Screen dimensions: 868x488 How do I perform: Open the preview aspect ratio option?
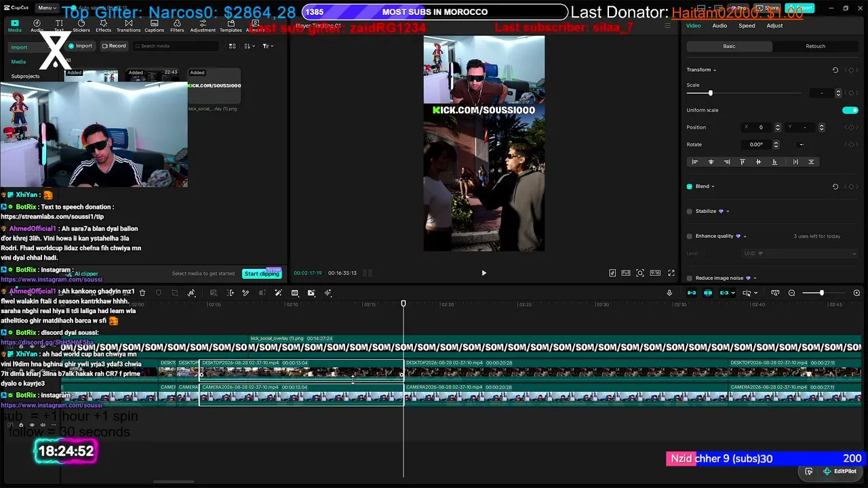655,273
